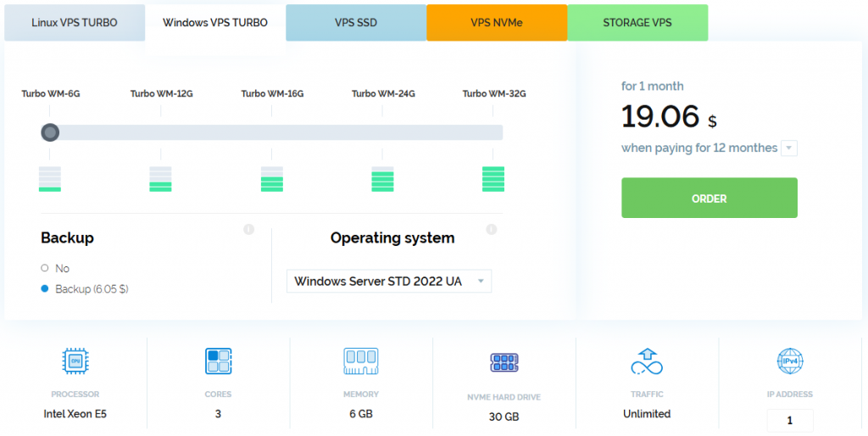Select the No backup radio button
The image size is (868, 436).
45,268
